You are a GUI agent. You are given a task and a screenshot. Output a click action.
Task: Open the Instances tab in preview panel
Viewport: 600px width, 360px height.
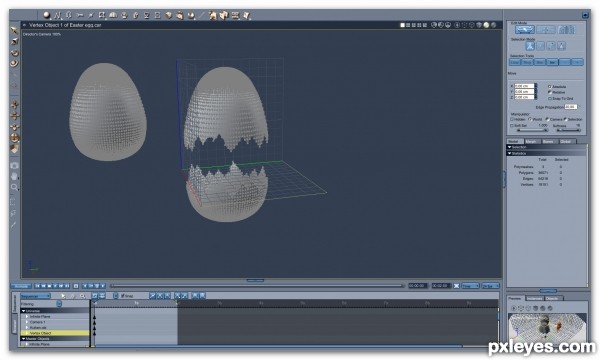(x=535, y=298)
